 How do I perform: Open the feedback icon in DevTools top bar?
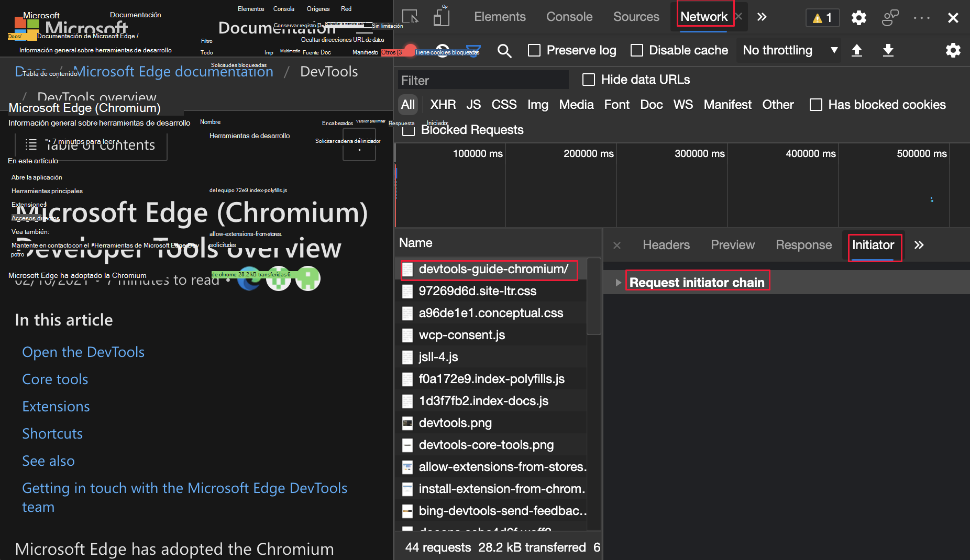coord(890,18)
